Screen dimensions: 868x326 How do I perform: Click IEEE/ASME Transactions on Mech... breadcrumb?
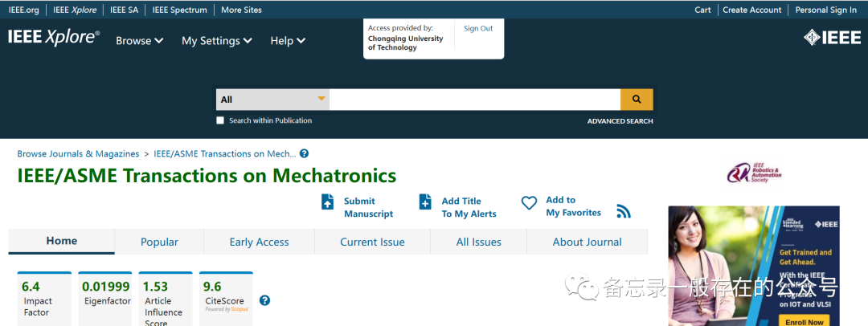click(225, 154)
